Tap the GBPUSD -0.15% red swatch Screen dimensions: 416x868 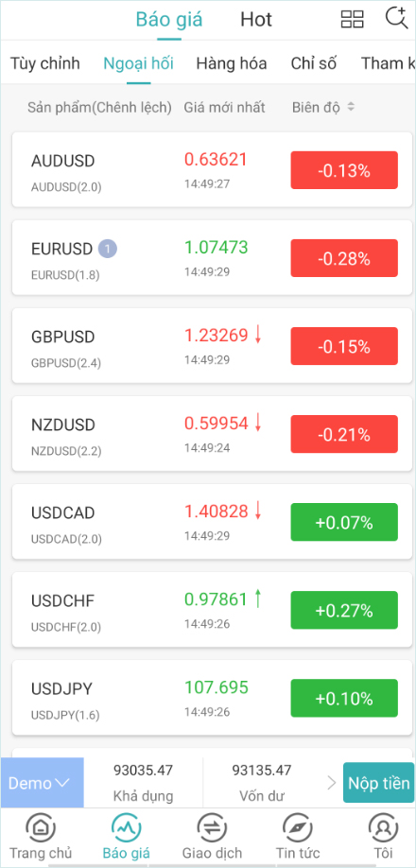[x=344, y=346]
